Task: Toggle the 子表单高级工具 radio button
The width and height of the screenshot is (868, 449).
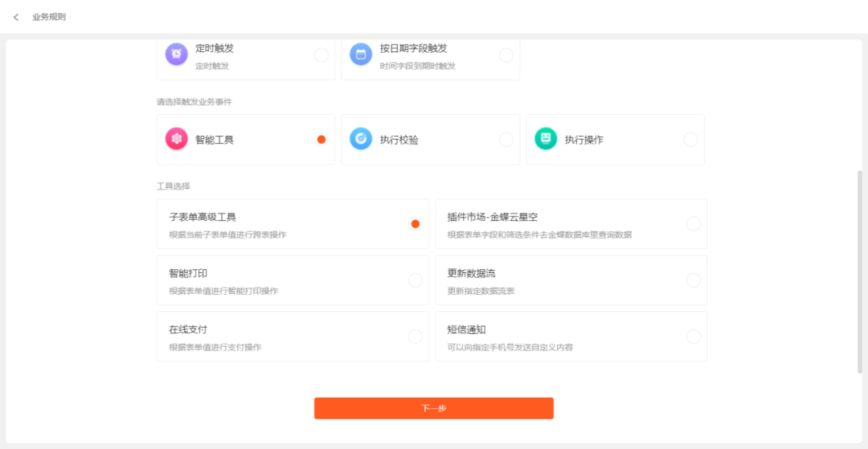Action: tap(416, 224)
